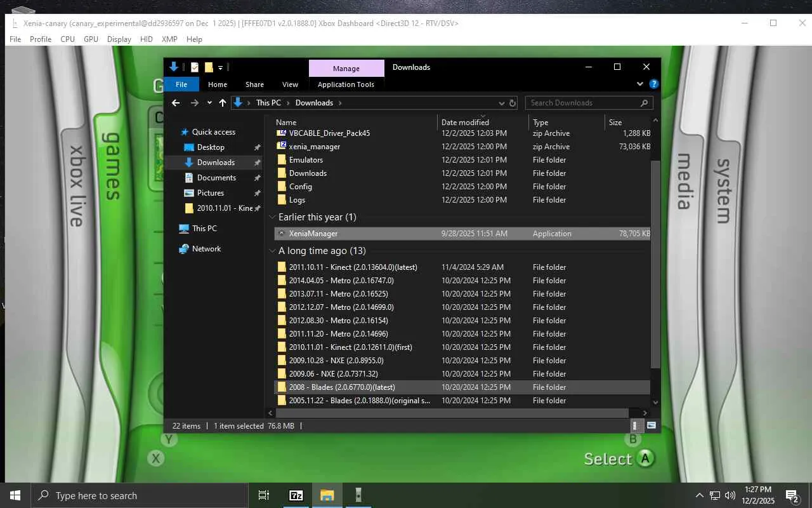Select the xenia_manager zip archive icon
The width and height of the screenshot is (812, 508).
pyautogui.click(x=282, y=147)
